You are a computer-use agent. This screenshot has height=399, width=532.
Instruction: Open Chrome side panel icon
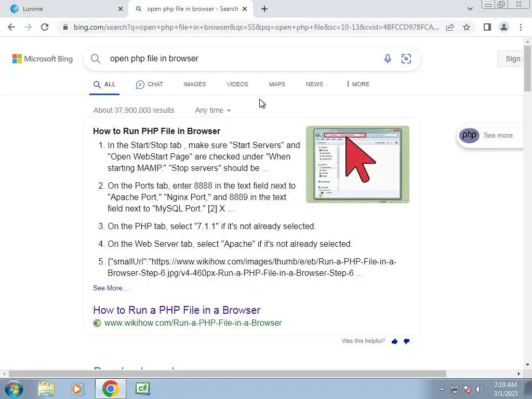click(x=487, y=27)
